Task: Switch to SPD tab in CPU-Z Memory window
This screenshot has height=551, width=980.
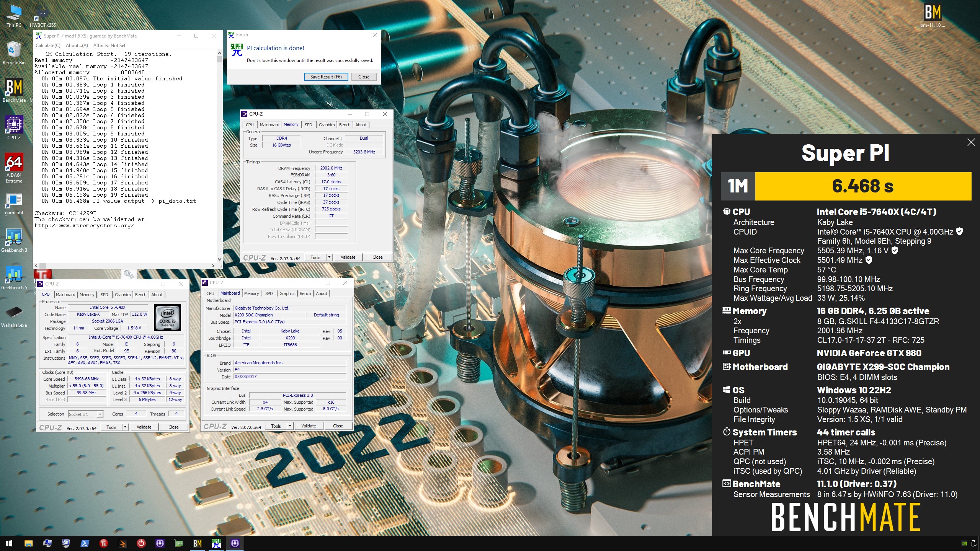Action: coord(308,125)
